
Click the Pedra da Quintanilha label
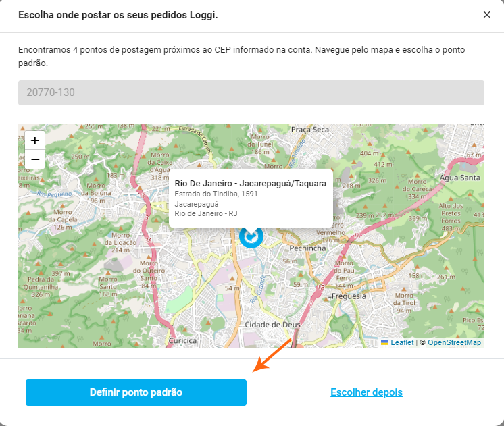(x=41, y=287)
